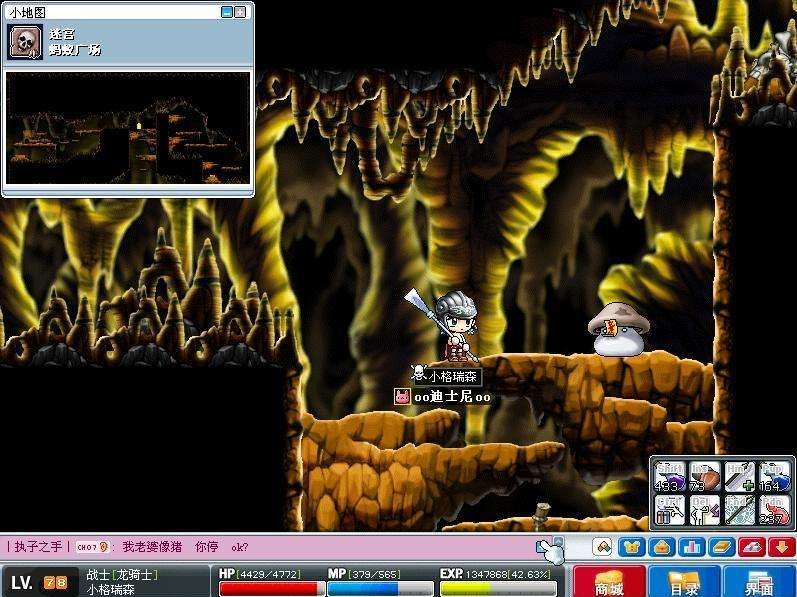Click the CH07 channel badge in chat
Viewport: 797px width, 597px height.
(x=92, y=547)
